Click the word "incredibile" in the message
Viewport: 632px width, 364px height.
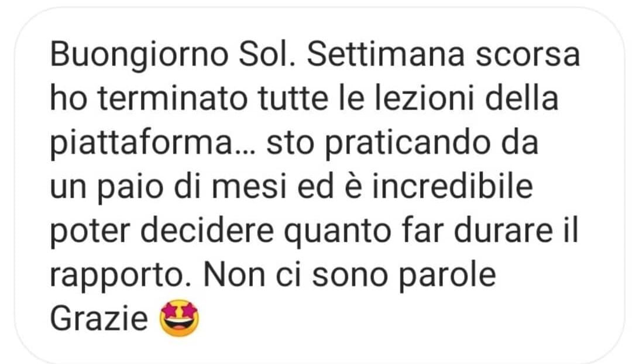[x=452, y=187]
